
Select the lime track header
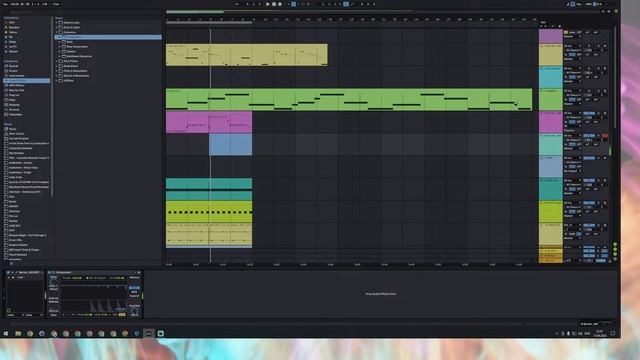[551, 211]
